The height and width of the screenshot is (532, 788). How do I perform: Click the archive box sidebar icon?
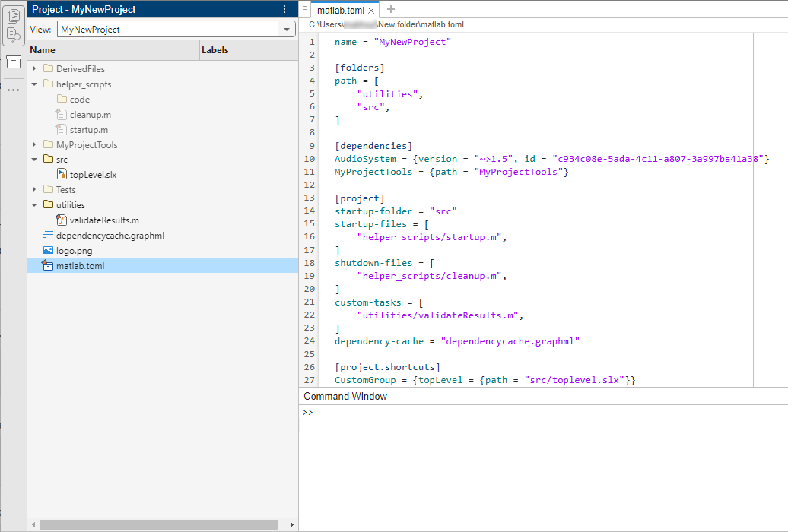pyautogui.click(x=14, y=62)
